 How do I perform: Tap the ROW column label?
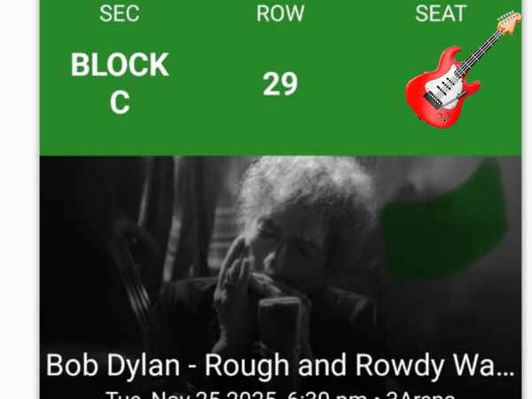pyautogui.click(x=280, y=13)
